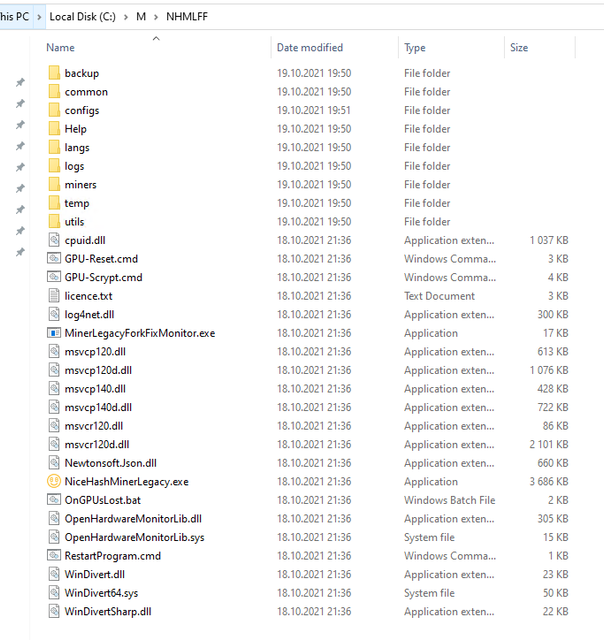604x640 pixels.
Task: Expand the breadcrumb chevron after This PC
Action: [39, 17]
